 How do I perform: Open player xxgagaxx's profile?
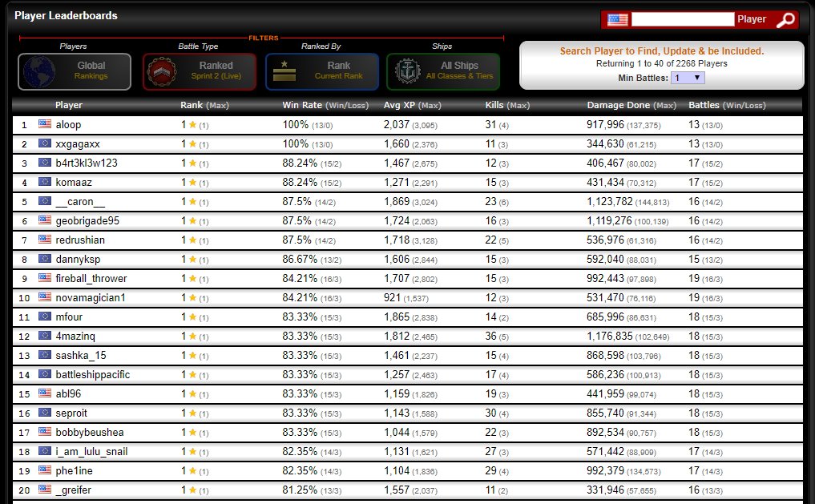pos(78,144)
